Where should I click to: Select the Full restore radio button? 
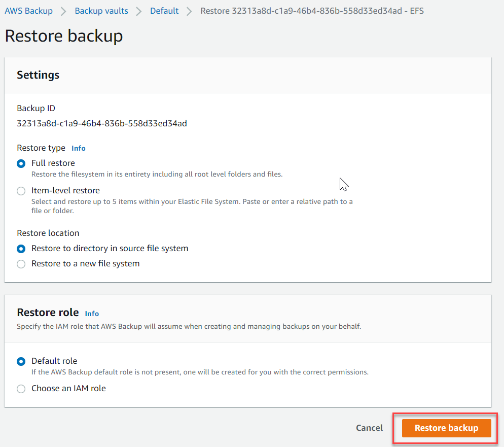(21, 164)
